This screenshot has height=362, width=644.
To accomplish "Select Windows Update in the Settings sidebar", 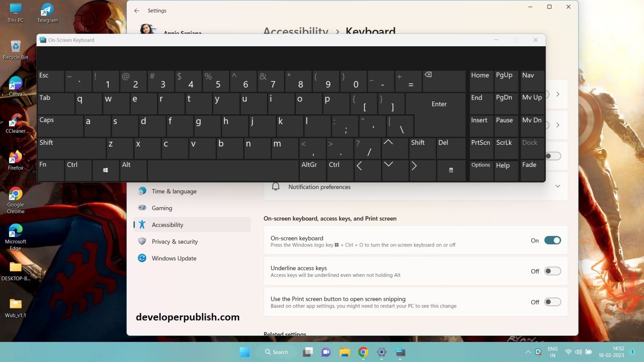I will (174, 258).
